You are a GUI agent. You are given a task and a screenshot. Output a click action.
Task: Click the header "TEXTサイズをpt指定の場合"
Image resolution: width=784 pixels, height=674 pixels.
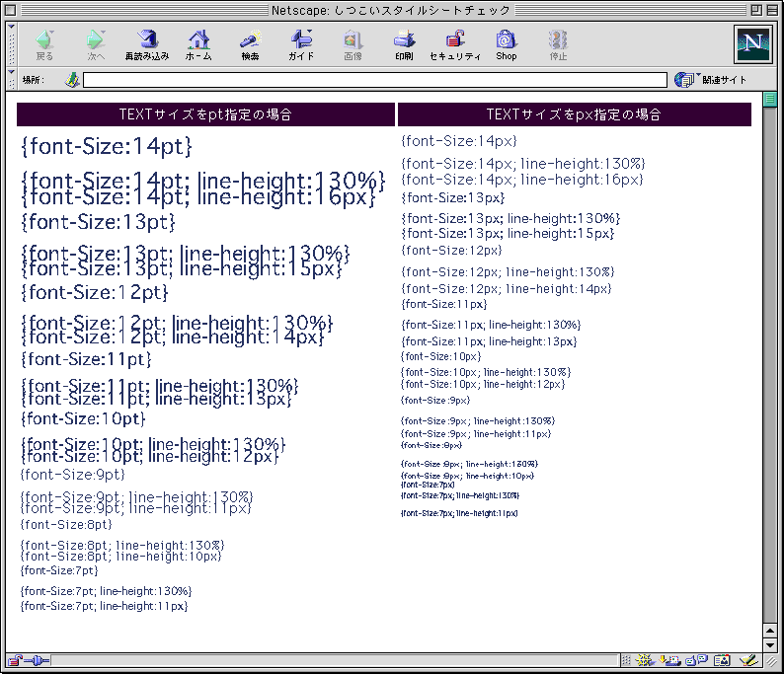pyautogui.click(x=205, y=114)
